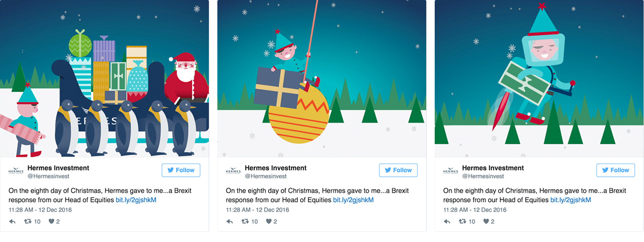The image size is (644, 242).
Task: Follow Hermes Investment in the third tweet
Action: [616, 170]
